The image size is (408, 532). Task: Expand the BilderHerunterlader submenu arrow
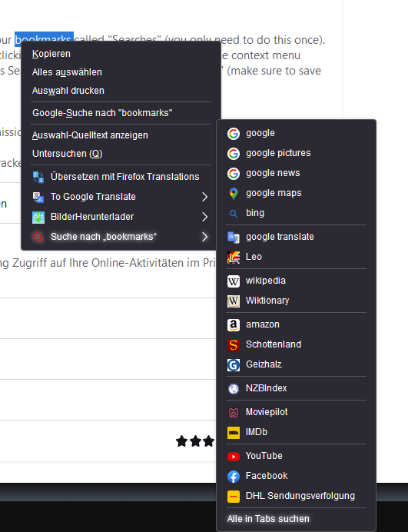(x=204, y=217)
